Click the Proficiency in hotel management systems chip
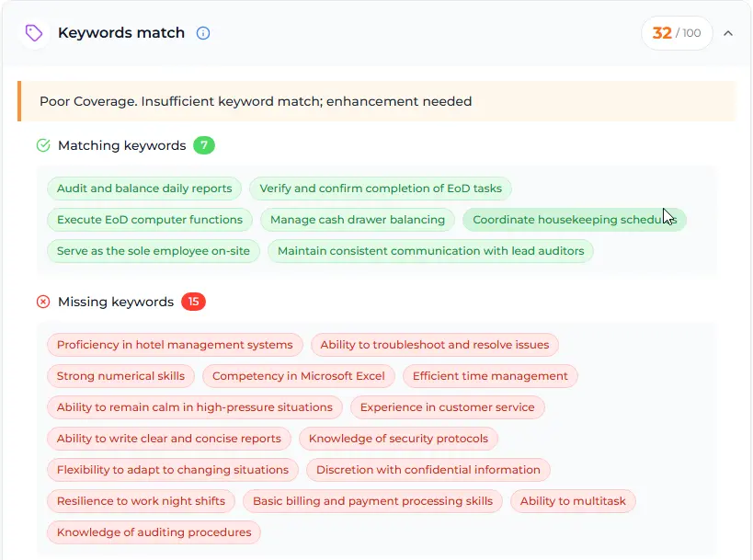The width and height of the screenshot is (753, 560). [174, 345]
